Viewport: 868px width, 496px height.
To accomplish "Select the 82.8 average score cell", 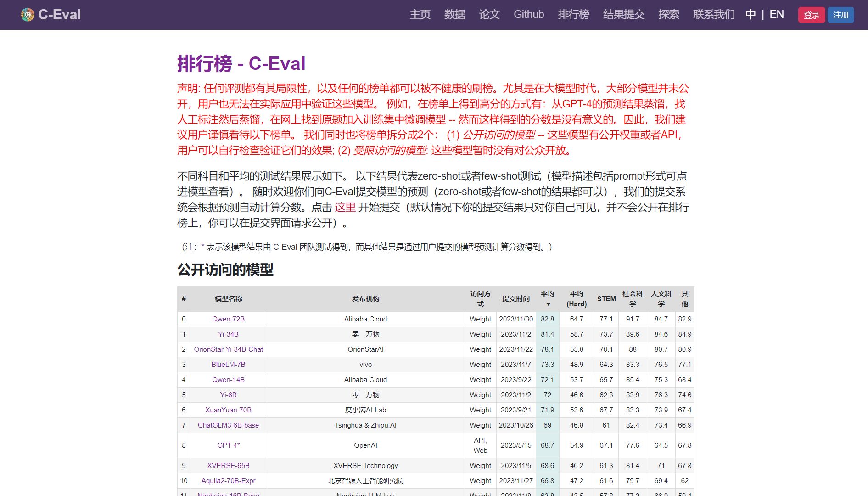I will [547, 319].
